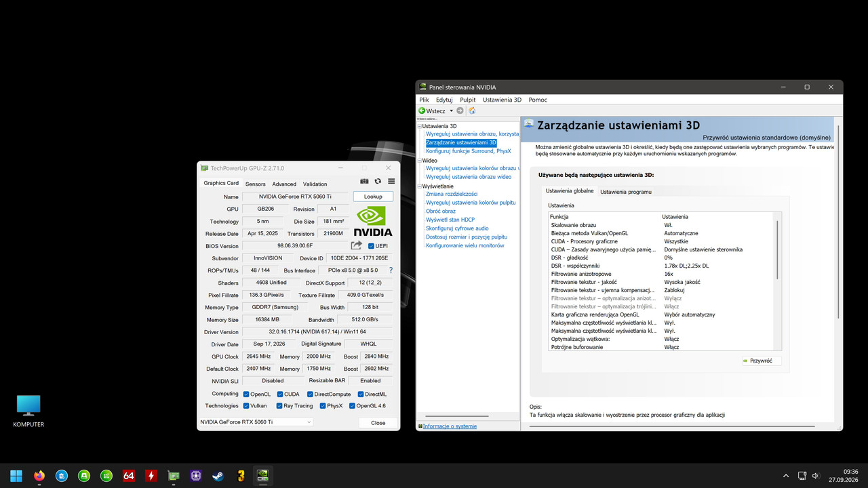Open Firefox from the taskbar
The image size is (868, 488).
39,476
